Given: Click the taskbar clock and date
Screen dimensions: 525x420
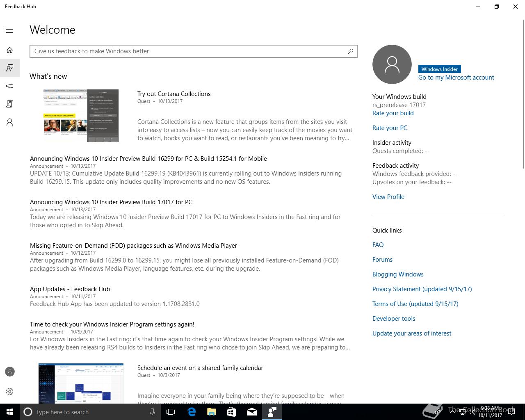Looking at the screenshot, I should click(490, 412).
